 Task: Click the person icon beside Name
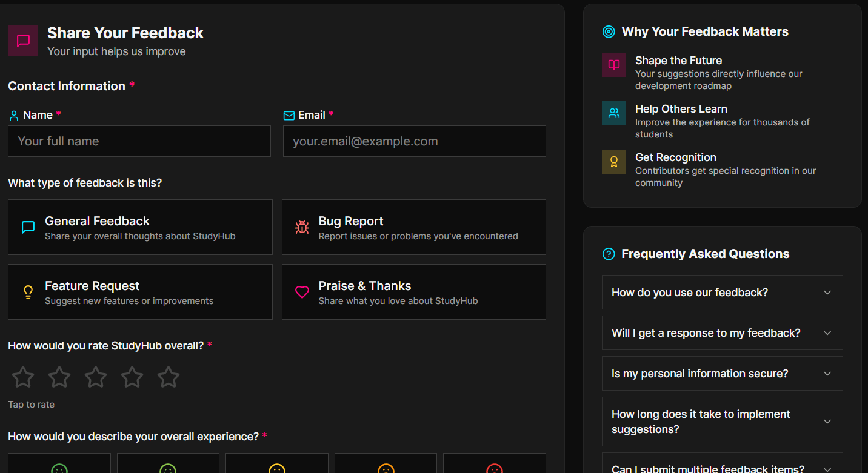coord(14,115)
